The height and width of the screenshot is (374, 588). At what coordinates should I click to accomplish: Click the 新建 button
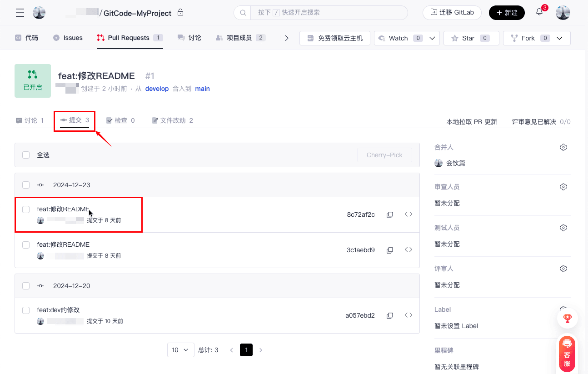coord(507,13)
